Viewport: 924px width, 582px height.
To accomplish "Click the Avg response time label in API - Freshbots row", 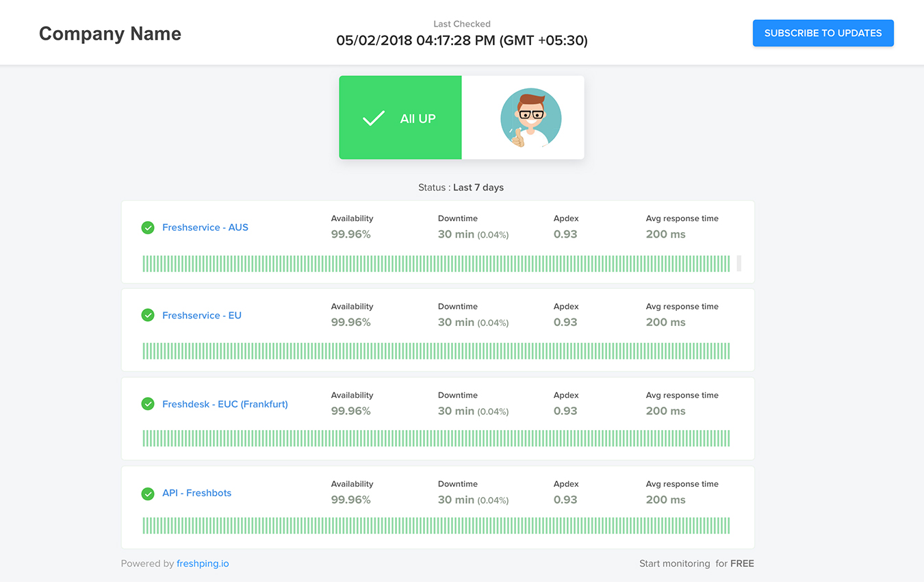I will tap(682, 483).
